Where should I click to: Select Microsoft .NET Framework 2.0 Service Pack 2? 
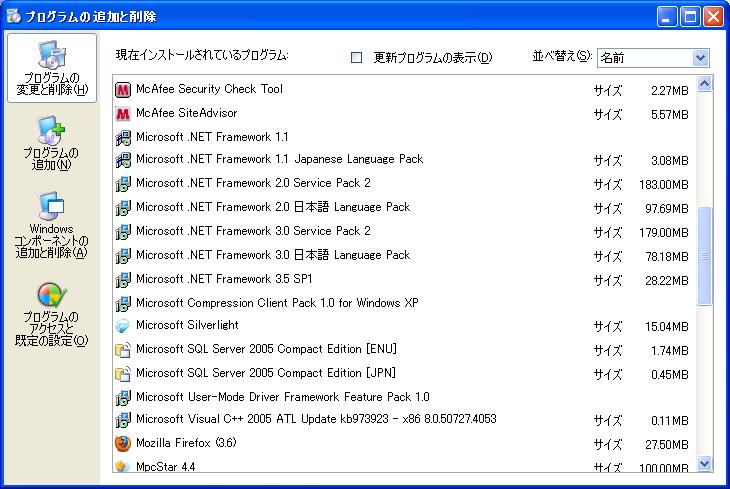404,183
